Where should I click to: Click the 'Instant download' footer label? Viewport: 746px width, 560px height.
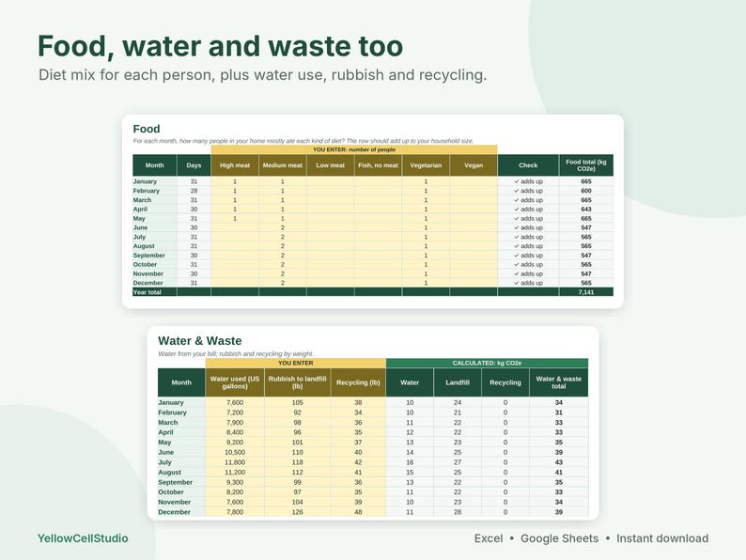(662, 538)
